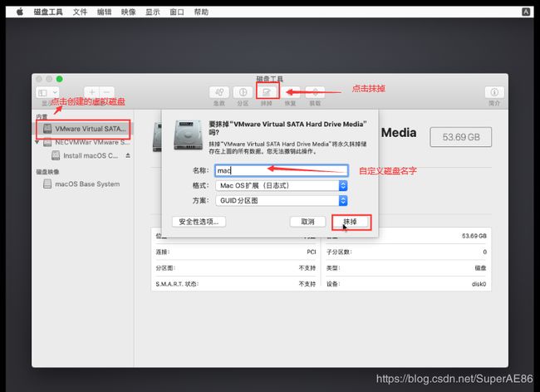
Task: Open the 方案 scheme dropdown
Action: (x=282, y=201)
